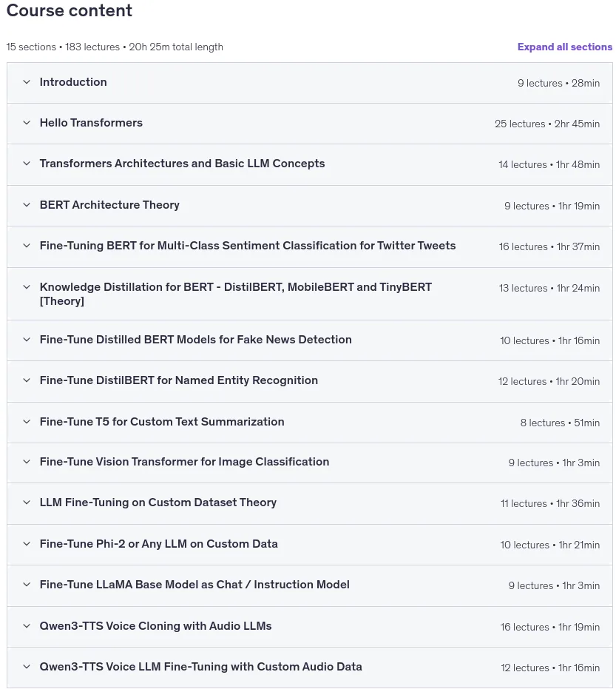
Task: Expand Qwen3-TTS Voice Cloning chevron arrow
Action: click(x=27, y=626)
